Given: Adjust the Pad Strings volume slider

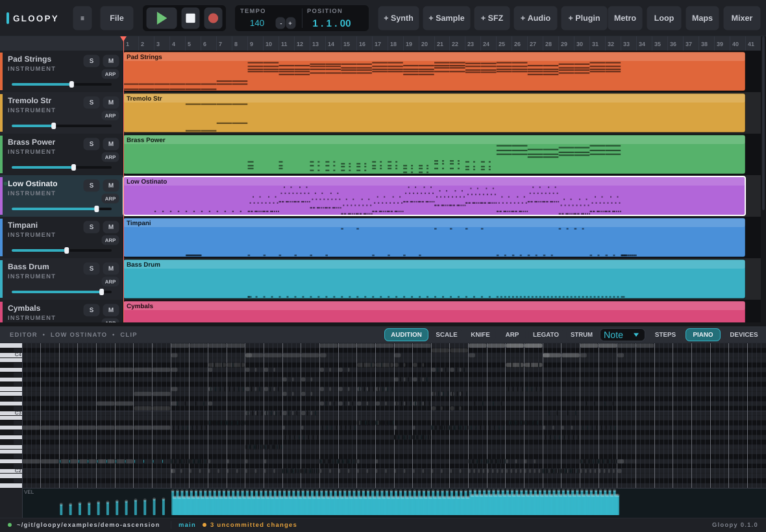Looking at the screenshot, I should click(62, 84).
